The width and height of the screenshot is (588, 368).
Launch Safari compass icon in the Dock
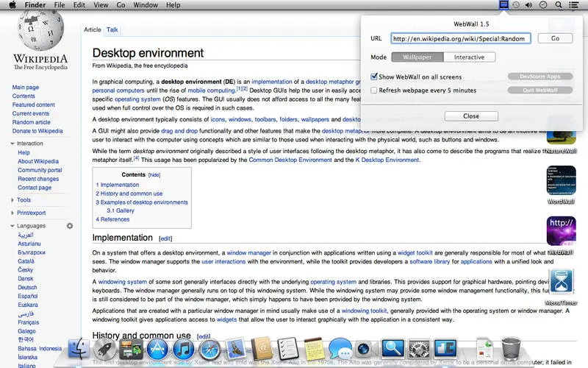tap(209, 349)
